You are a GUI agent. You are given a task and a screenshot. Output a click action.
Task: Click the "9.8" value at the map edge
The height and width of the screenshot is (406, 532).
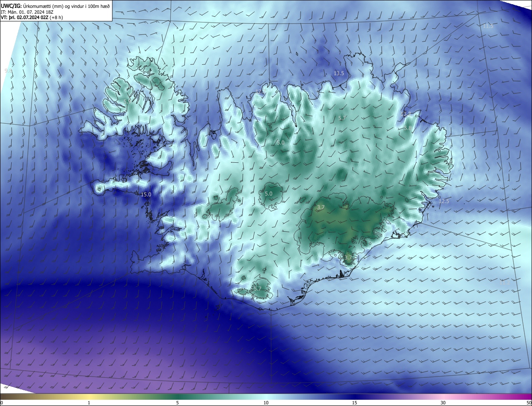point(8,71)
